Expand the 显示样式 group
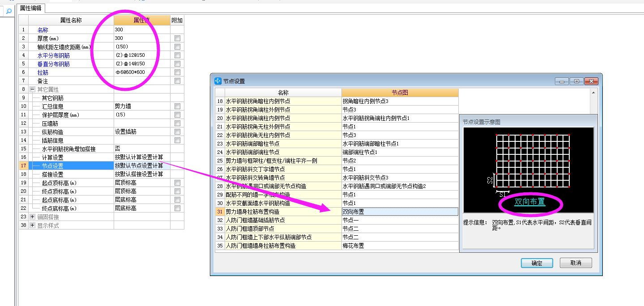Image resolution: width=644 pixels, height=306 pixels. 32,225
